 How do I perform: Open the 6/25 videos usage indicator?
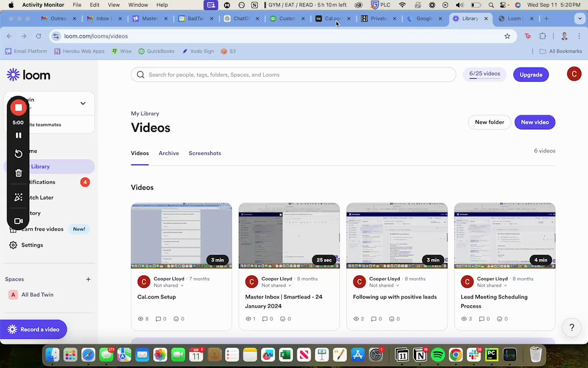pyautogui.click(x=484, y=74)
